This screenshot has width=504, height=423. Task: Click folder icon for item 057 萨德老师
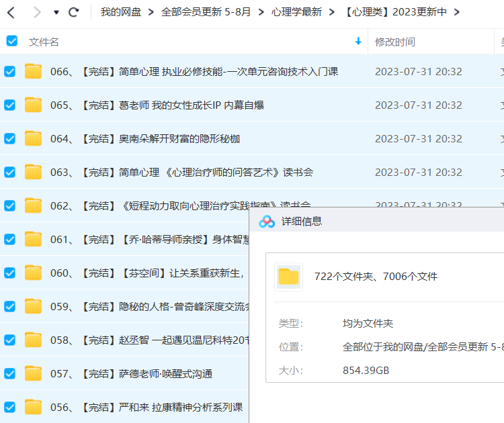click(33, 373)
